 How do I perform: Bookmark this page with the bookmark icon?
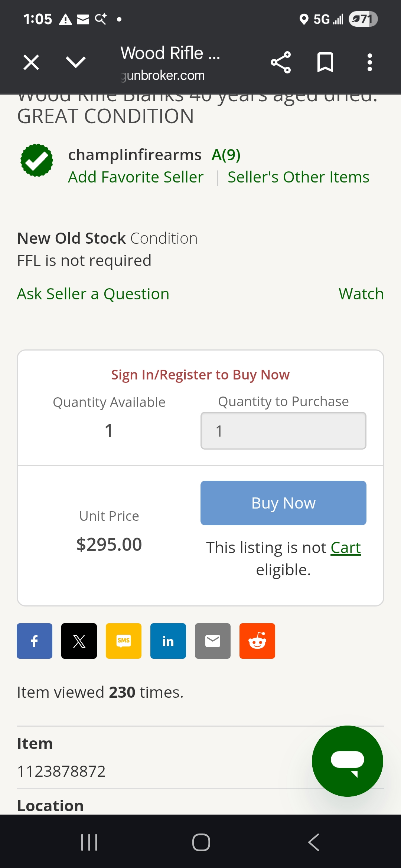click(x=325, y=62)
